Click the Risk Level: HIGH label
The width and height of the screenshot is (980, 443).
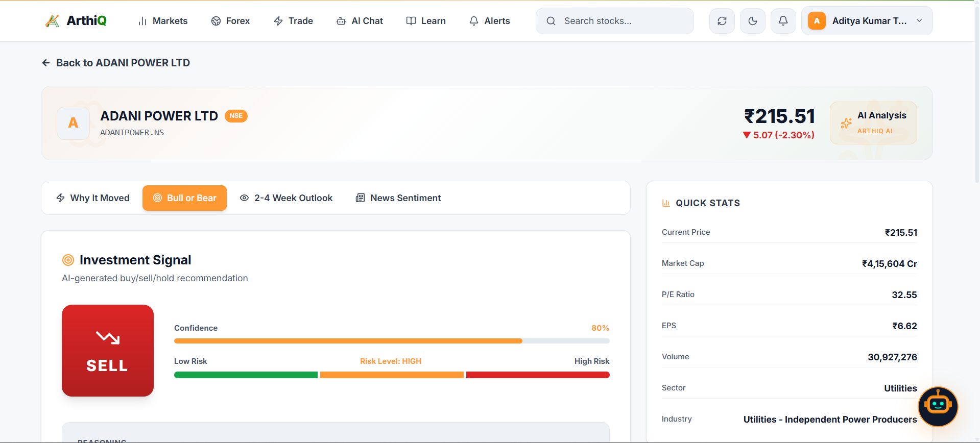tap(391, 361)
